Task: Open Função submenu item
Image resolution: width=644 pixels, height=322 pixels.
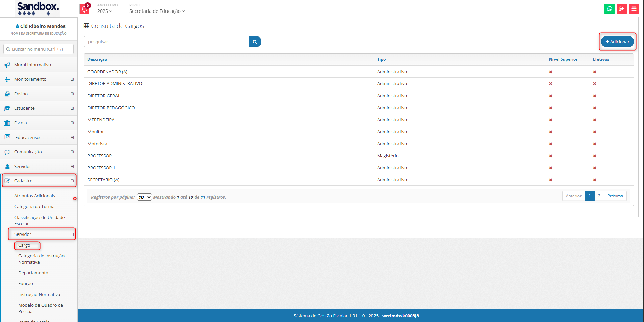Action: (x=26, y=284)
